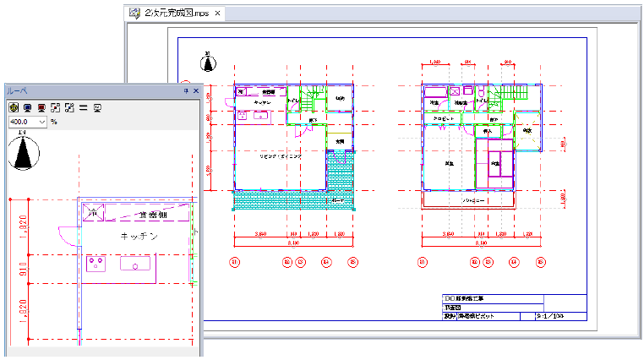The image size is (644, 360).
Task: Click the white monitor icon ending the loupe toolbar
Action: point(98,107)
